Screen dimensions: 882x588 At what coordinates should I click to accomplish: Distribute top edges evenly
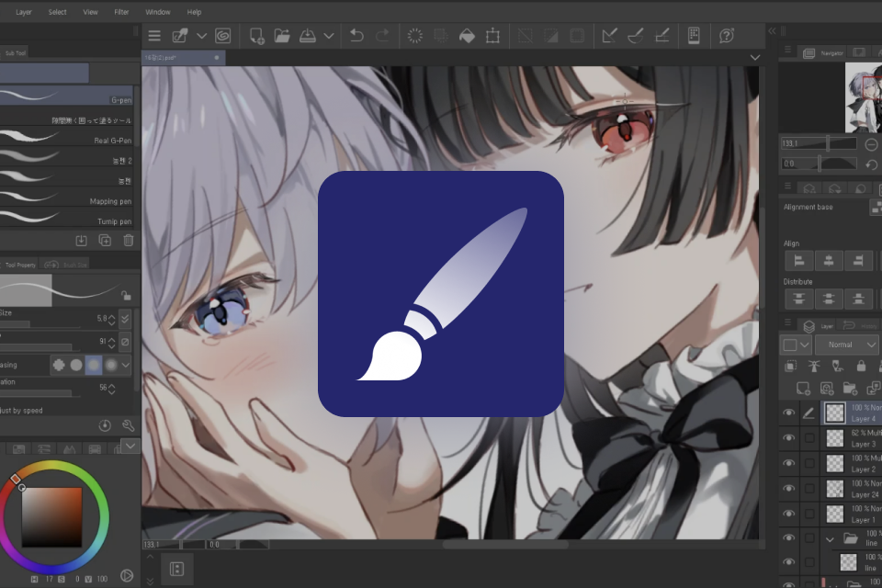(x=798, y=299)
